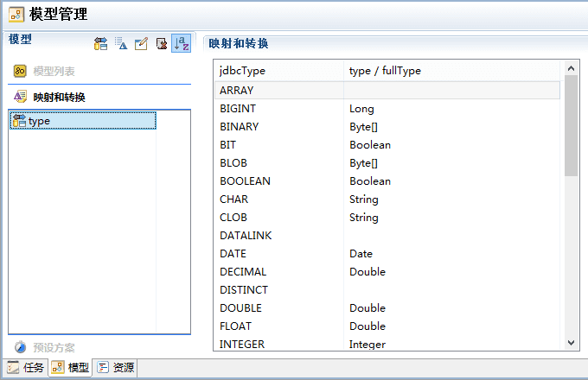Click the 模型列表 section icon

20,71
